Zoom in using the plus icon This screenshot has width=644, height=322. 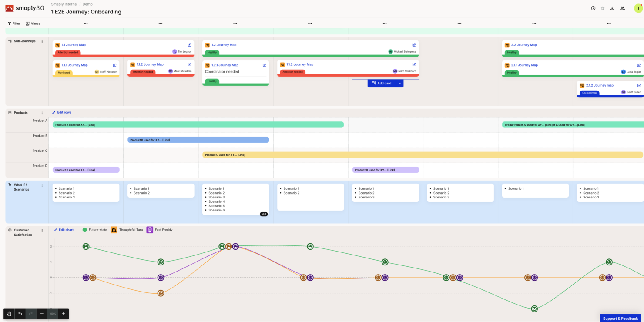[63, 313]
